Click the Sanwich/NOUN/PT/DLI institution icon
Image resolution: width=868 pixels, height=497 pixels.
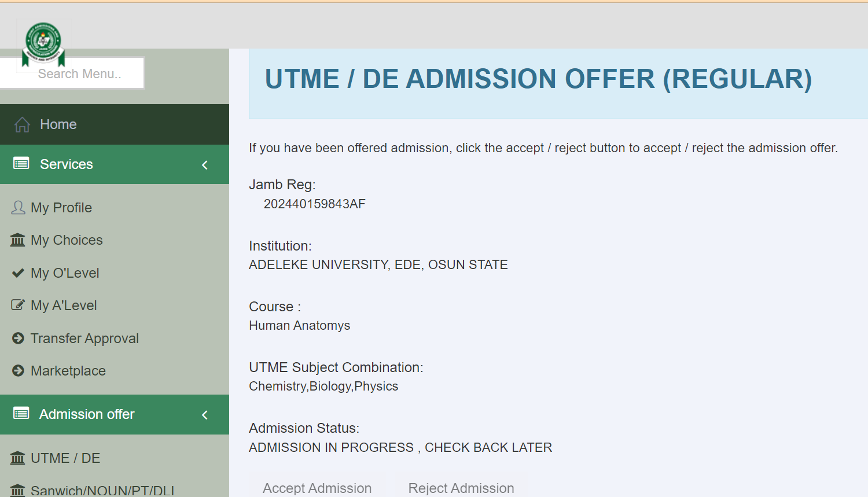(17, 489)
